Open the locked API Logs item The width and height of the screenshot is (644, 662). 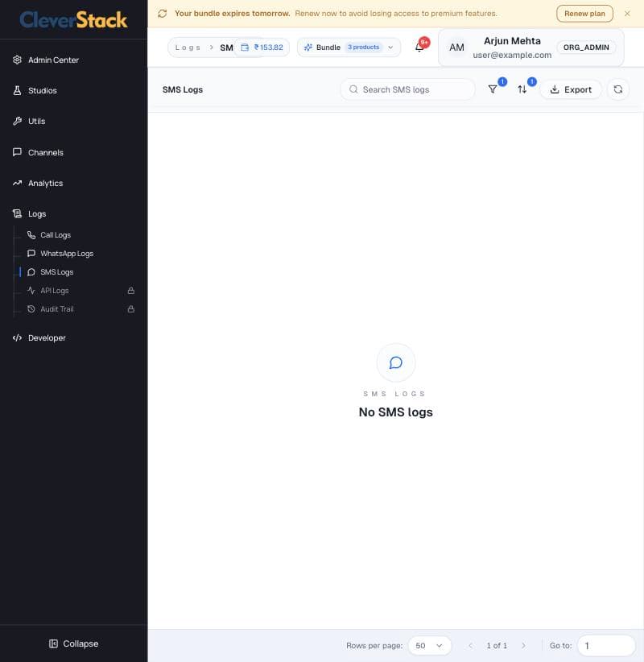(x=80, y=291)
